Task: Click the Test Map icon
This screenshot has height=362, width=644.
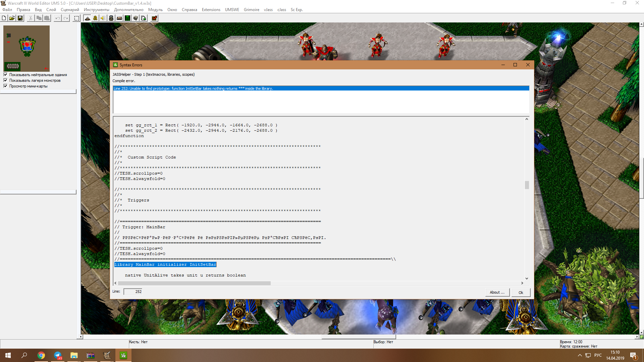Action: click(154, 18)
